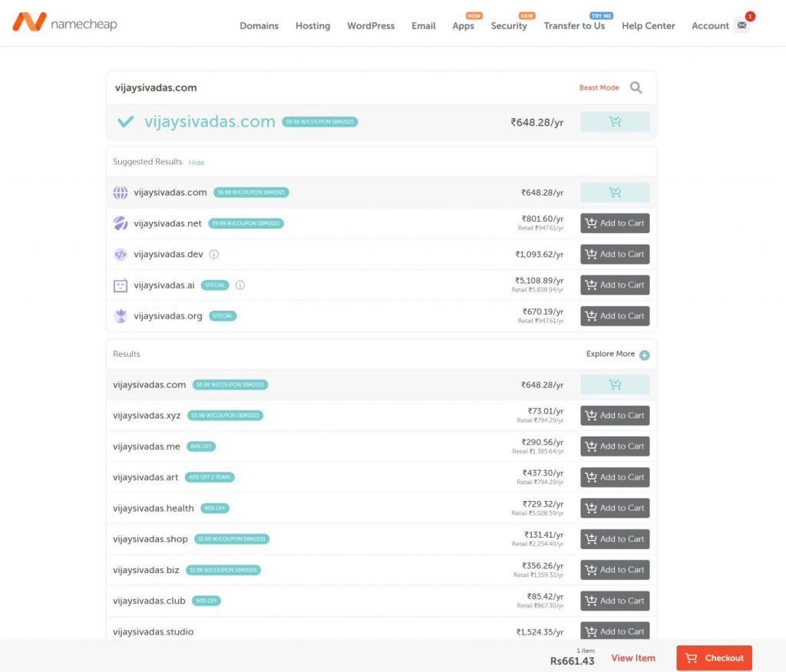Open the Hosting menu

pyautogui.click(x=313, y=25)
